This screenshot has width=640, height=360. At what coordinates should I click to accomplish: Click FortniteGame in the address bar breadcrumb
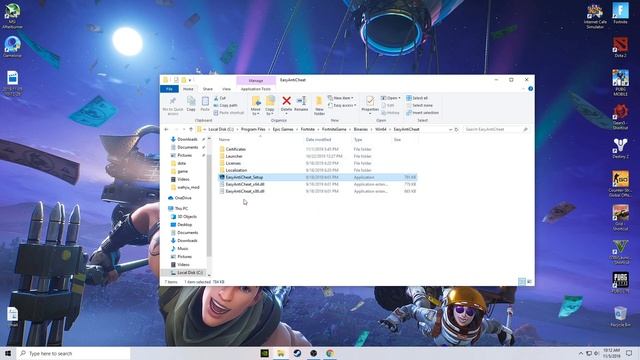334,129
